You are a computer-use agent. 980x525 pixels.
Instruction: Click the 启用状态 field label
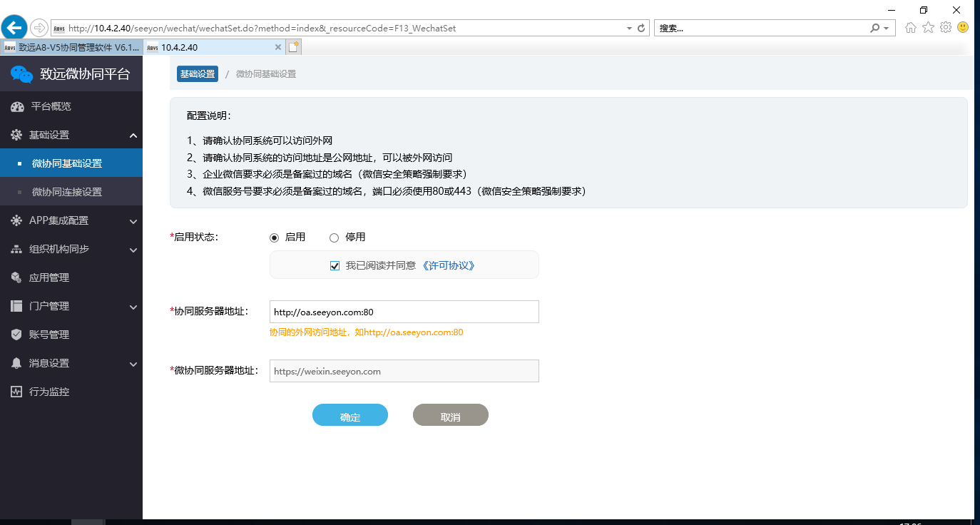pos(194,238)
